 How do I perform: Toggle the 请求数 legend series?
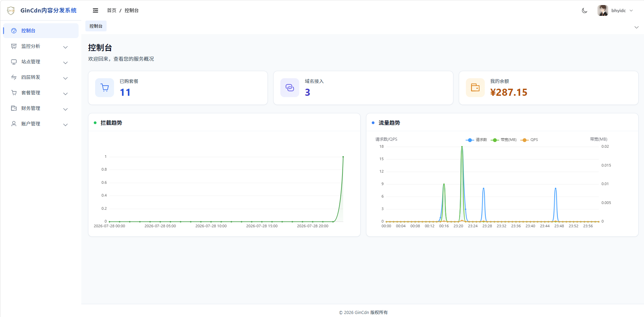(476, 140)
